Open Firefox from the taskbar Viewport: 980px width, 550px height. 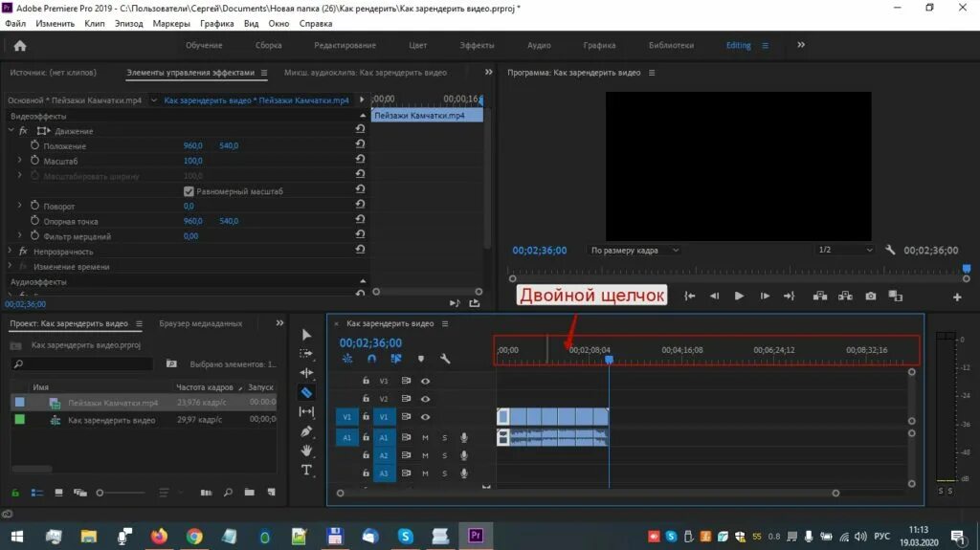point(160,536)
